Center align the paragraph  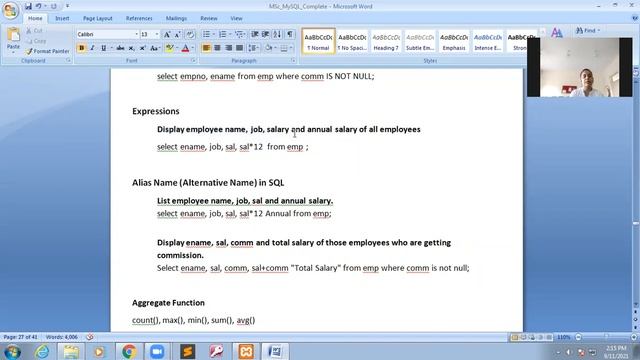point(217,48)
